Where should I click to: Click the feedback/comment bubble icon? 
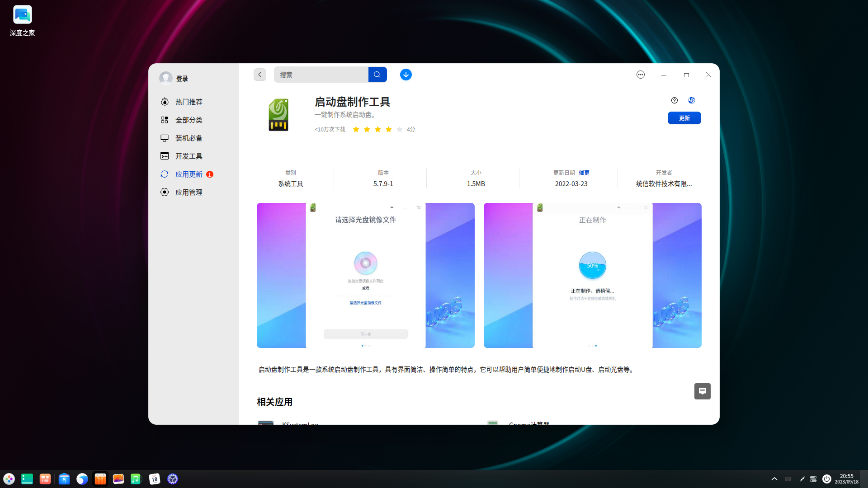coord(702,391)
